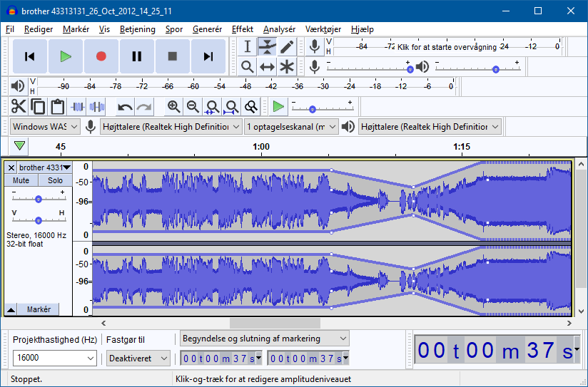The width and height of the screenshot is (588, 387).
Task: Click the track pan V-H slider handle
Action: coord(39,221)
